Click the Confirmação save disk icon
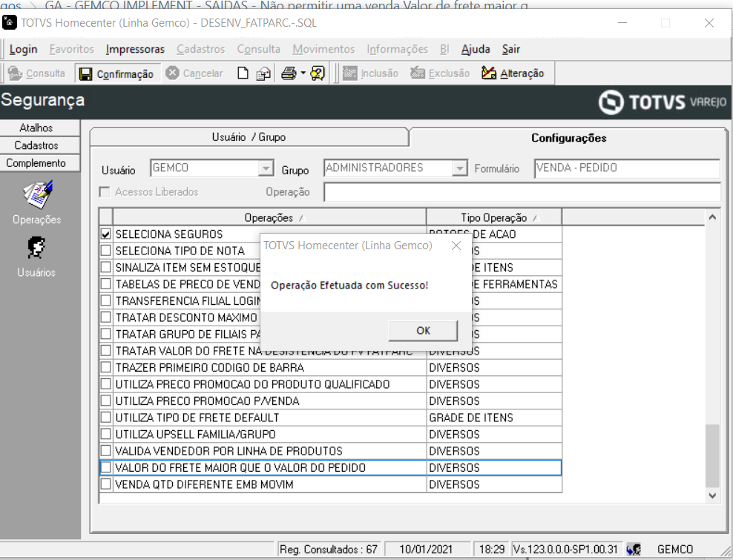733x560 pixels. (85, 74)
